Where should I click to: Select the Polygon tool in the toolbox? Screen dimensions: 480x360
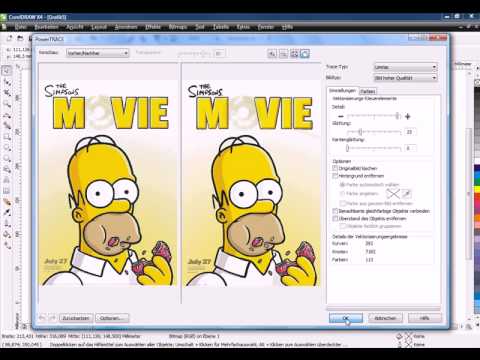pyautogui.click(x=7, y=158)
